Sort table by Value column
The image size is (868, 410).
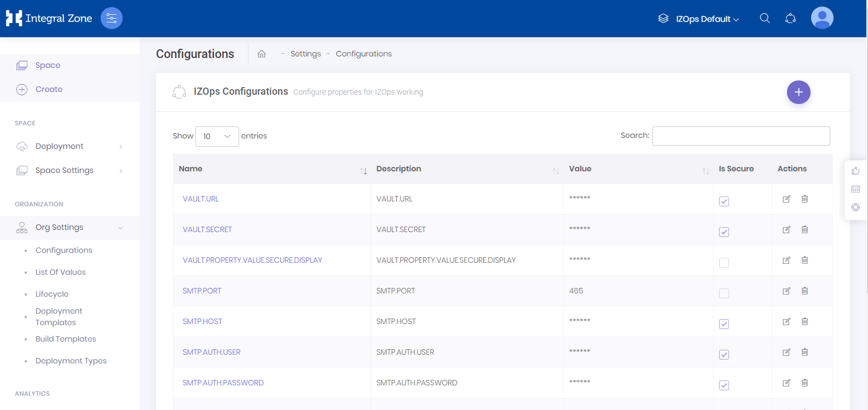[x=638, y=169]
